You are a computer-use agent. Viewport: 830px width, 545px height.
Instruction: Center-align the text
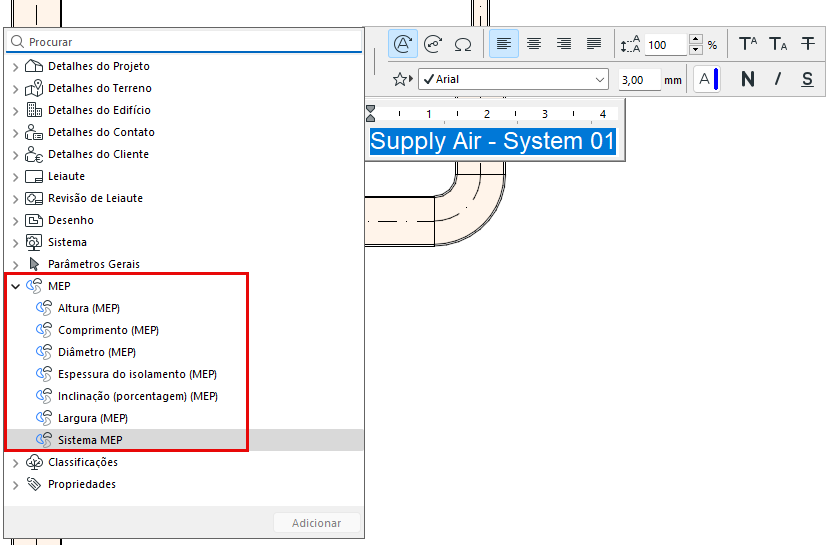point(534,43)
